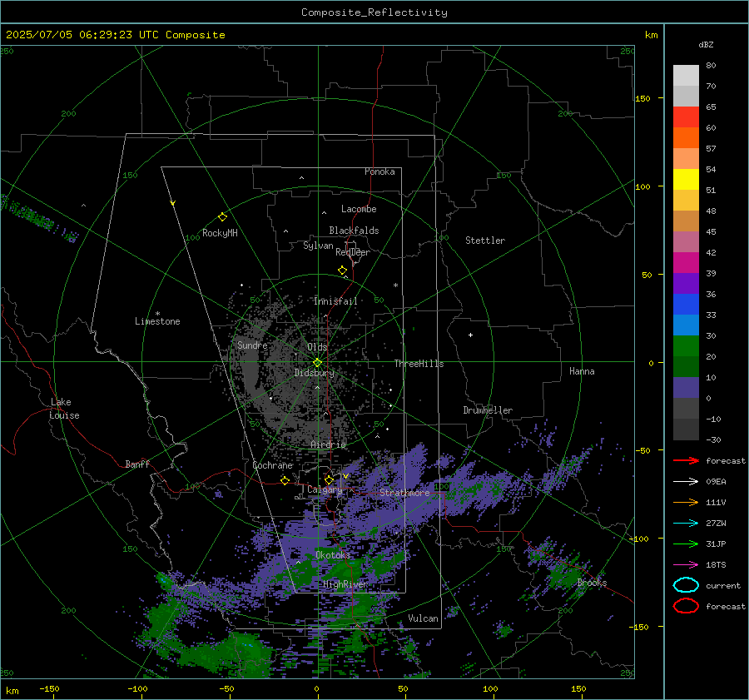
Task: Click the 100 tick on bottom axis
Action: coord(490,688)
